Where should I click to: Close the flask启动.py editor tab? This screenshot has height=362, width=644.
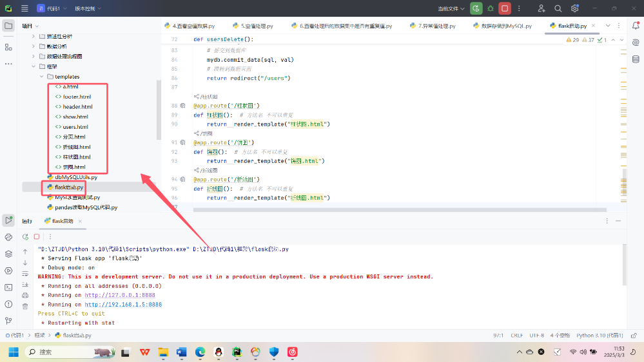click(593, 26)
